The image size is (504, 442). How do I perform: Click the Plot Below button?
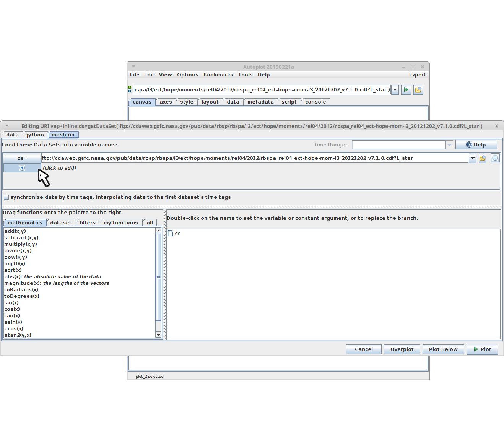tap(443, 349)
